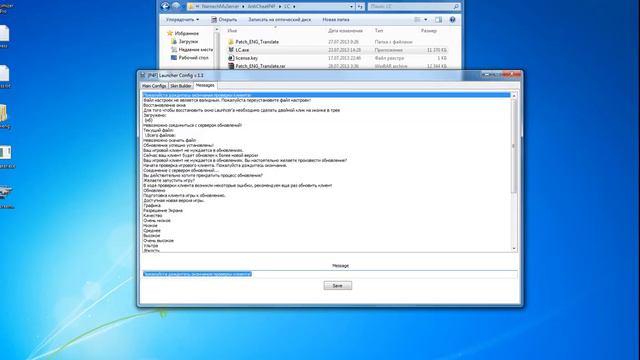
Task: Click Записать на оптический диск in Explorer
Action: pyautogui.click(x=280, y=20)
